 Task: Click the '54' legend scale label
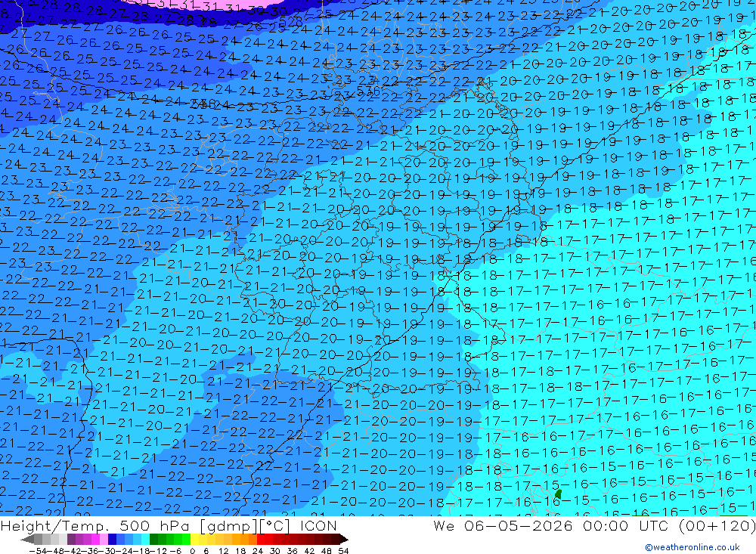pos(343,551)
